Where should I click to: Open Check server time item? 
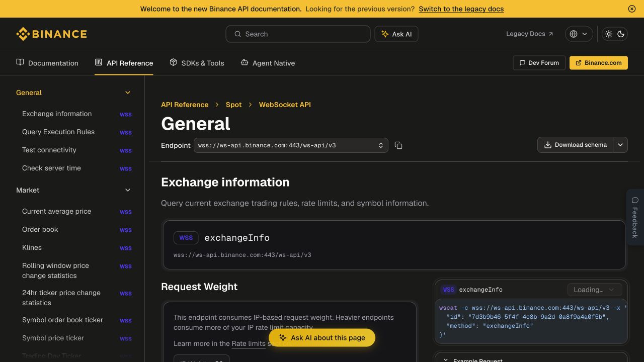[x=77, y=168]
